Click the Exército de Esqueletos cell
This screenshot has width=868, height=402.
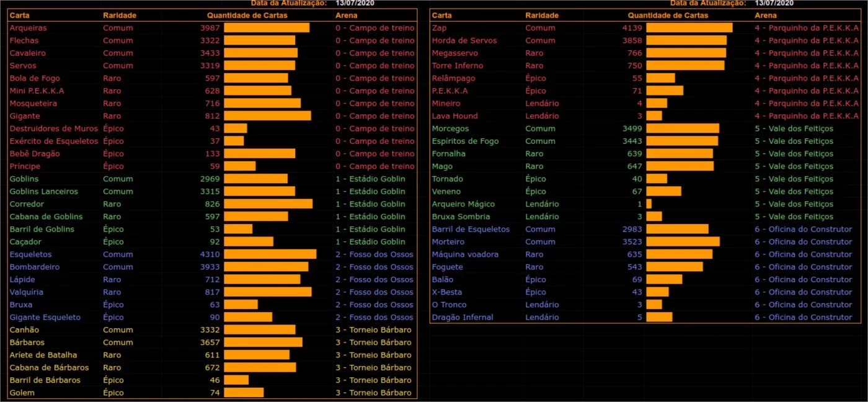54,141
